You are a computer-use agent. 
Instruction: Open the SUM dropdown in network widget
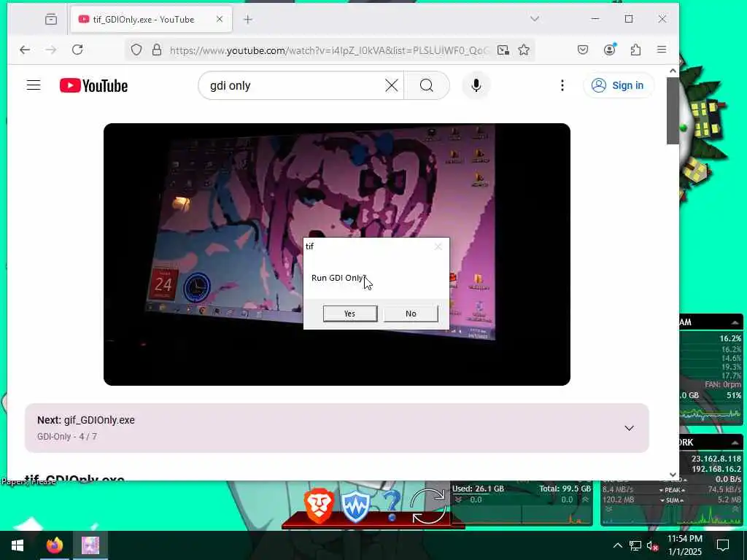coord(672,500)
